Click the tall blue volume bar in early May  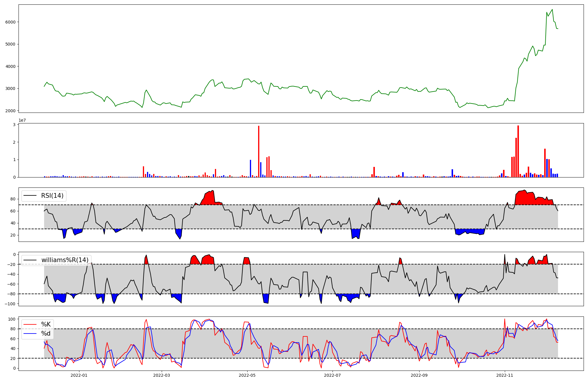click(x=250, y=168)
